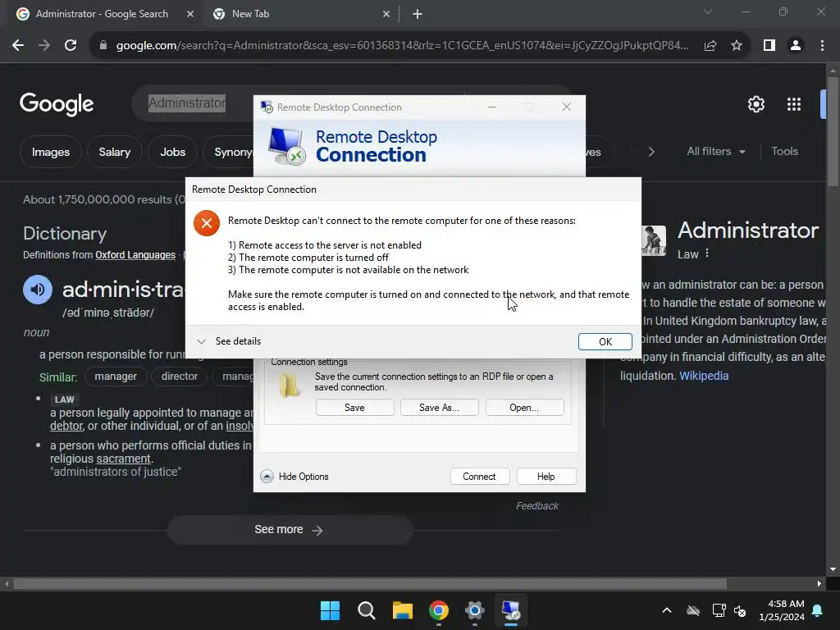
Task: Open Oxford Languages link
Action: [x=135, y=255]
